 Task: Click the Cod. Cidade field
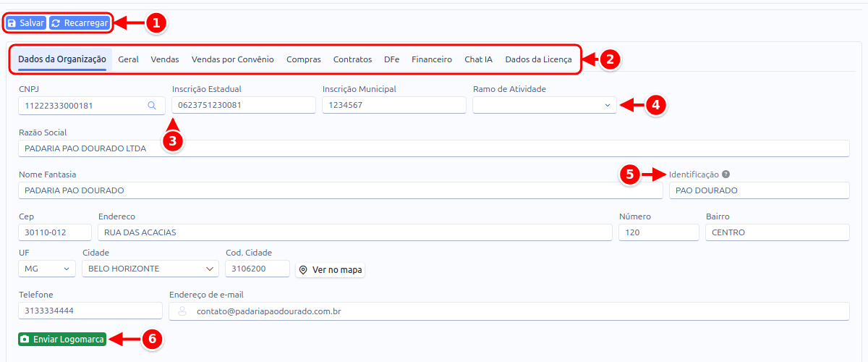[x=258, y=269]
